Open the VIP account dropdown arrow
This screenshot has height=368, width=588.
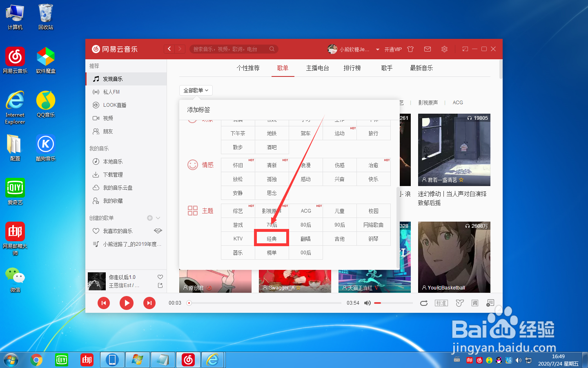click(x=377, y=49)
